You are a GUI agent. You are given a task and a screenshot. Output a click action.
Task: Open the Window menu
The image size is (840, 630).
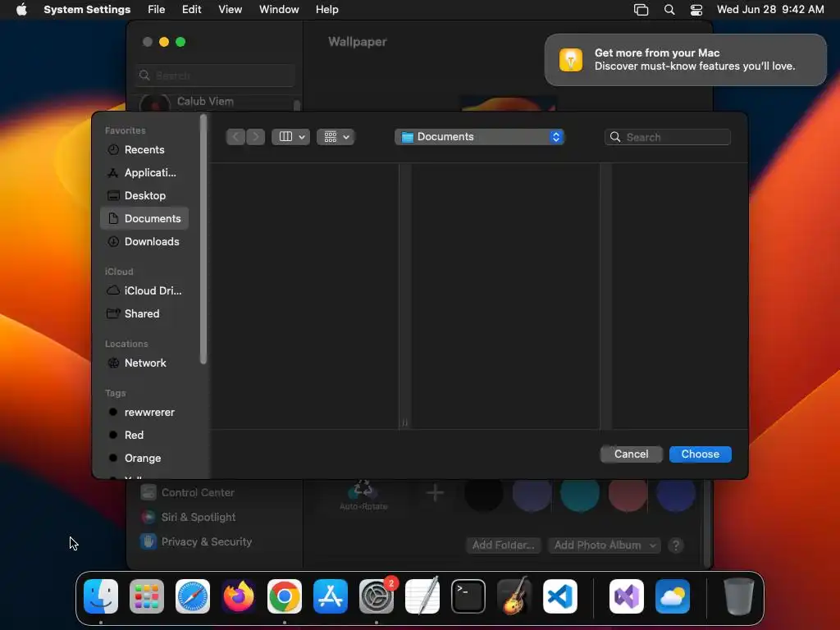[x=279, y=10]
